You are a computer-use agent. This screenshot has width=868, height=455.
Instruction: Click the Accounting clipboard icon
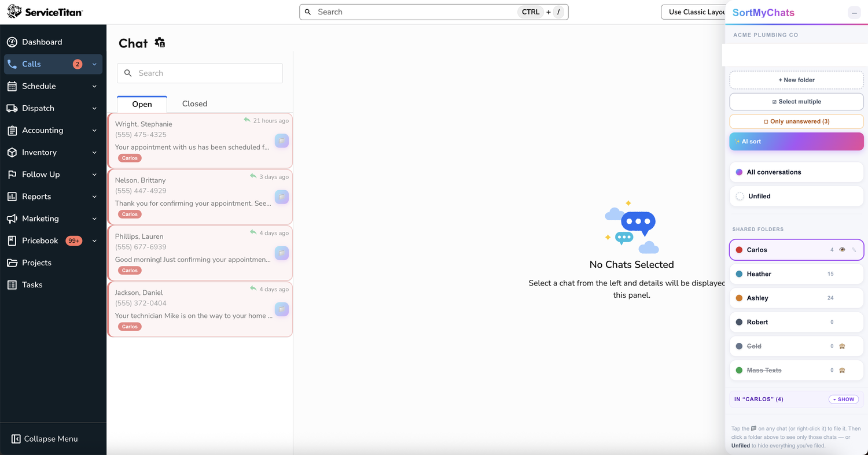coord(12,131)
